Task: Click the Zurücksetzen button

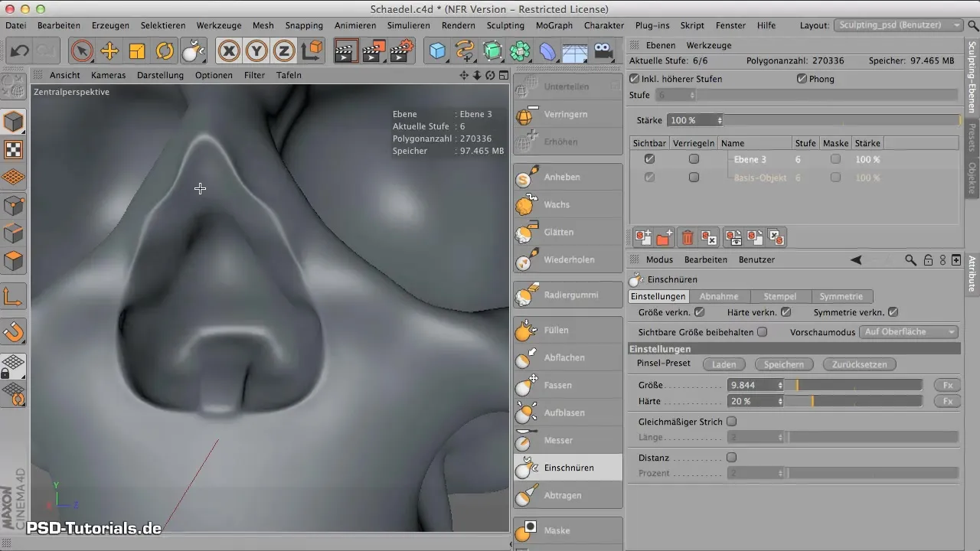Action: tap(859, 365)
